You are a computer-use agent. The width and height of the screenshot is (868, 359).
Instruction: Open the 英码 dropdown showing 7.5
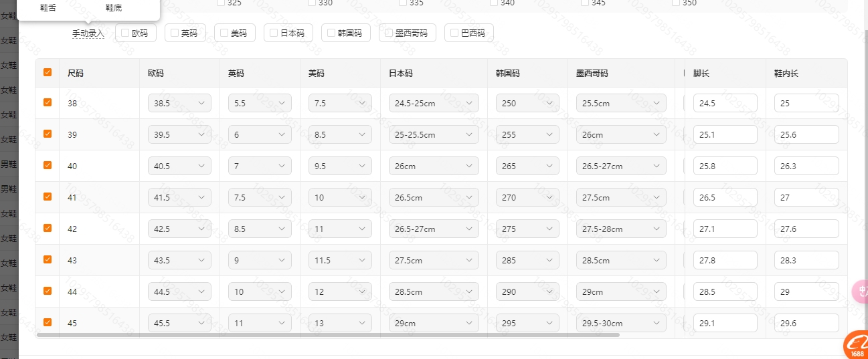[260, 197]
